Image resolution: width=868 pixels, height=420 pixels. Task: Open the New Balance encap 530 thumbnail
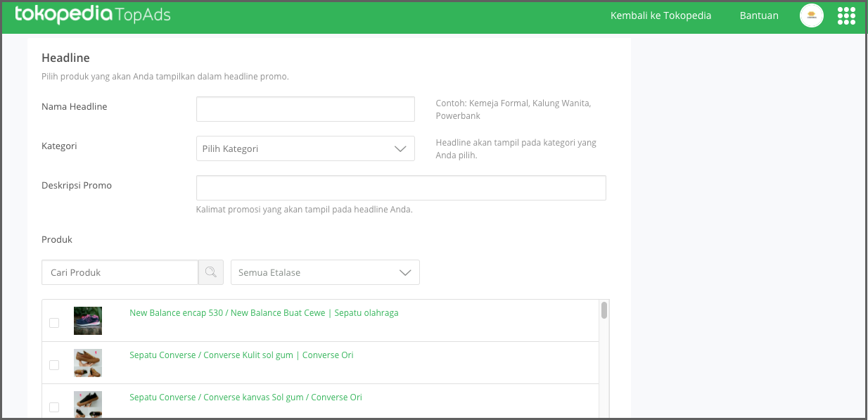(88, 321)
